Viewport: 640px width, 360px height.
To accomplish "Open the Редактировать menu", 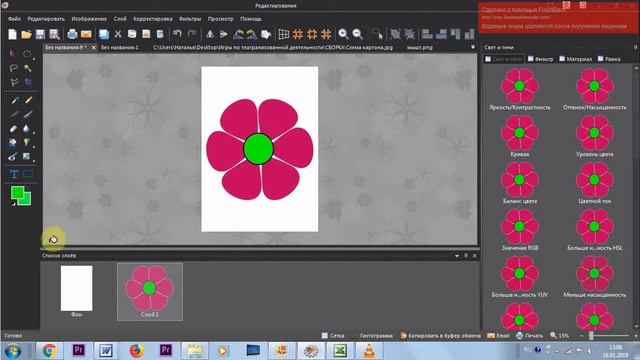I will pos(46,19).
